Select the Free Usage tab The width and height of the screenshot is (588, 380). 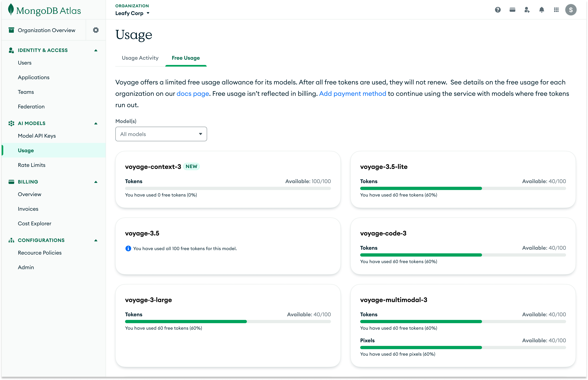[186, 58]
